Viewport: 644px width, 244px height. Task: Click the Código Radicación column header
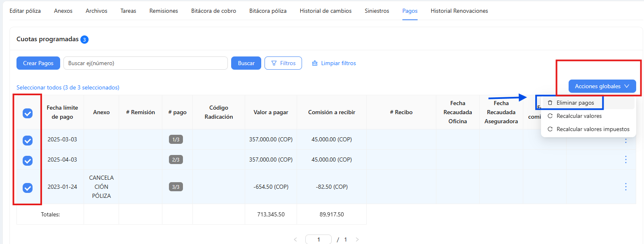click(x=219, y=112)
